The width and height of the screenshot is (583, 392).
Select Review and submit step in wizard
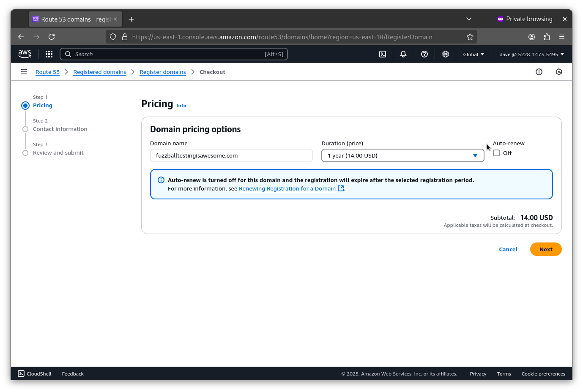(58, 153)
